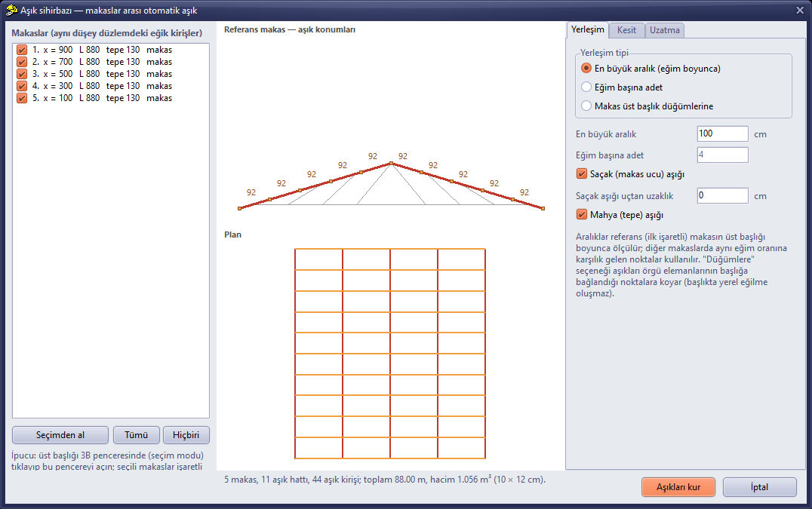Click the 'Saçak aşığı uçtan uzaklık' field
Viewport: 812px width, 509px height.
pos(722,195)
